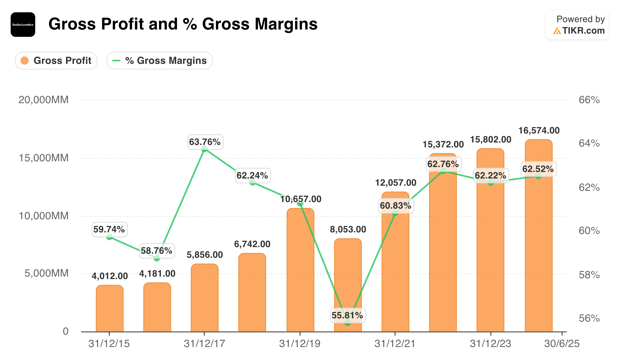Click the orange Gross Profit legend dot
619x364 pixels.
pos(25,60)
